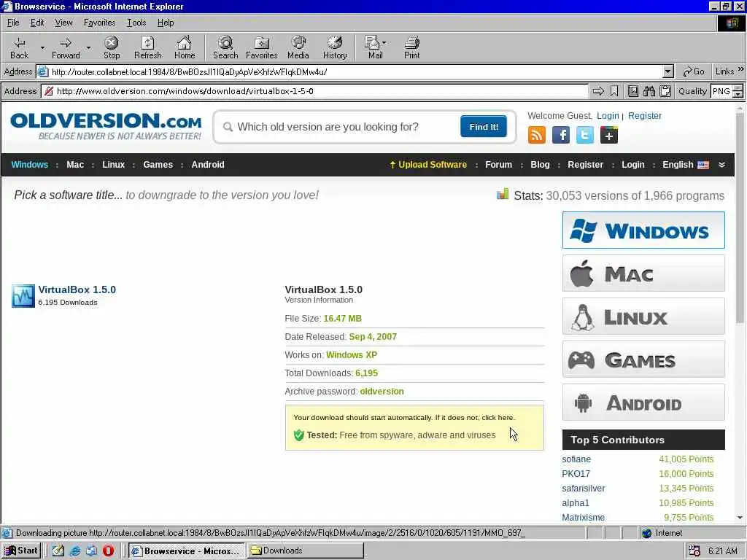Image resolution: width=747 pixels, height=560 pixels.
Task: Click the Start button
Action: tap(21, 551)
